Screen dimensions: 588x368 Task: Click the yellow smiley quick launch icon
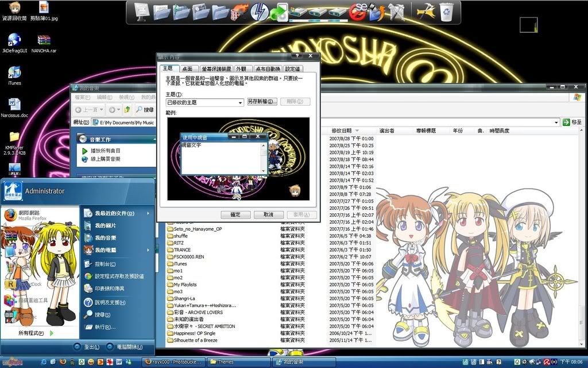91,362
